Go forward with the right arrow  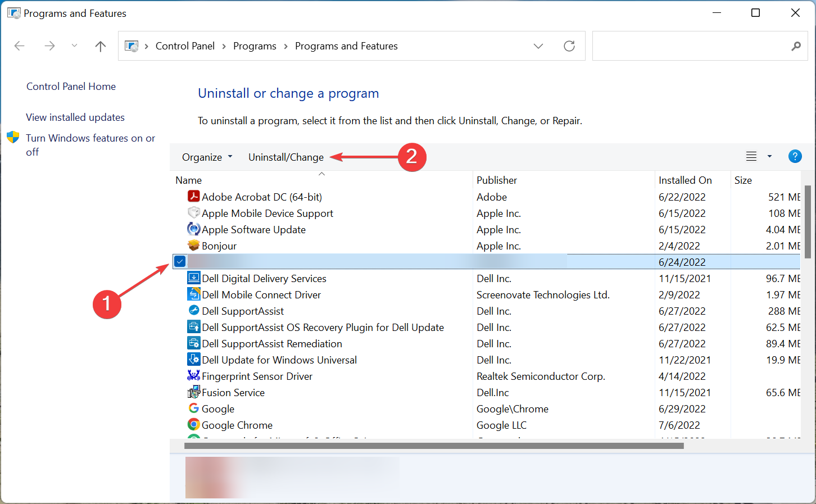(x=49, y=46)
